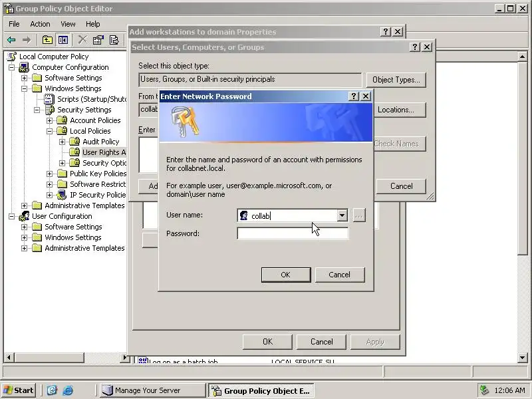Image resolution: width=532 pixels, height=399 pixels.
Task: Expand Software Settings under Computer Configuration
Action: click(x=25, y=78)
